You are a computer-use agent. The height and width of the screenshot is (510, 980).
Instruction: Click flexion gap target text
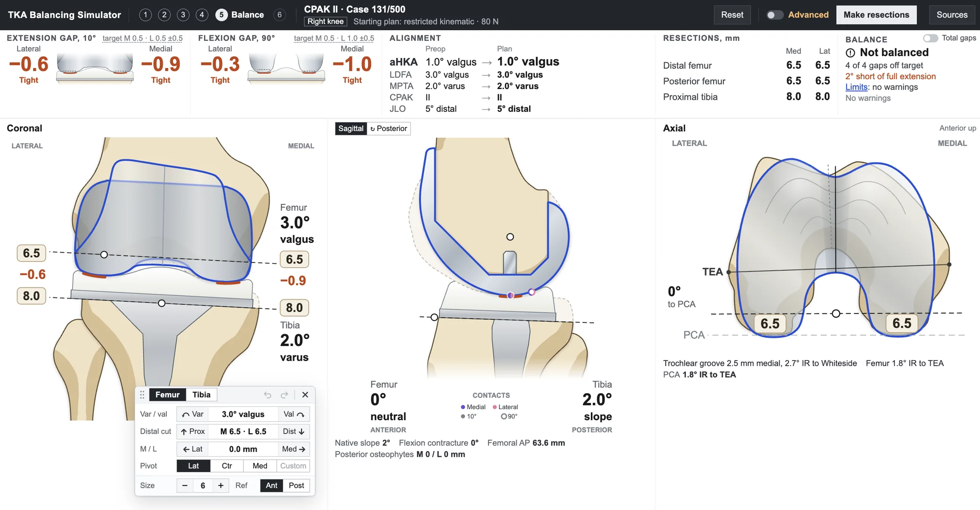click(334, 38)
